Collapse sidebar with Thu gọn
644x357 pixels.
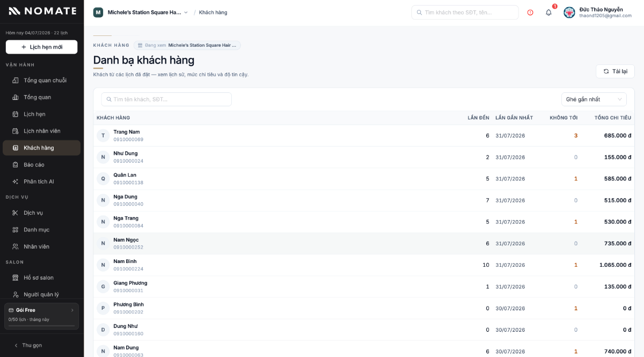click(x=28, y=345)
